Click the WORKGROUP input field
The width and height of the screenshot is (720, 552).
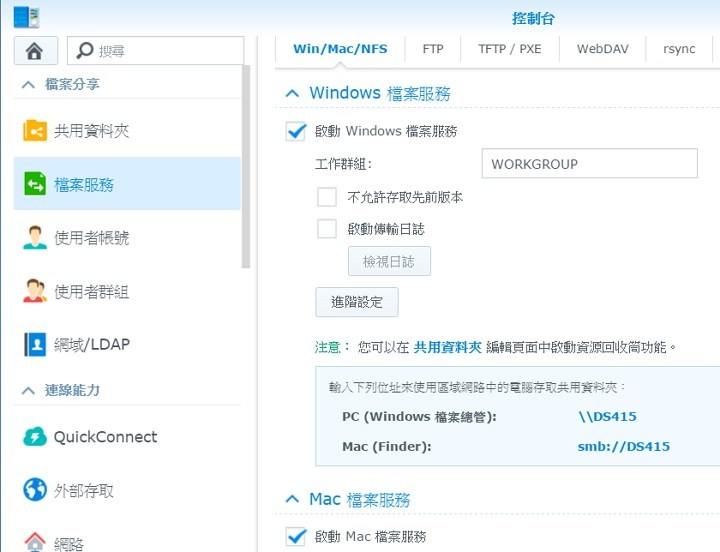590,163
